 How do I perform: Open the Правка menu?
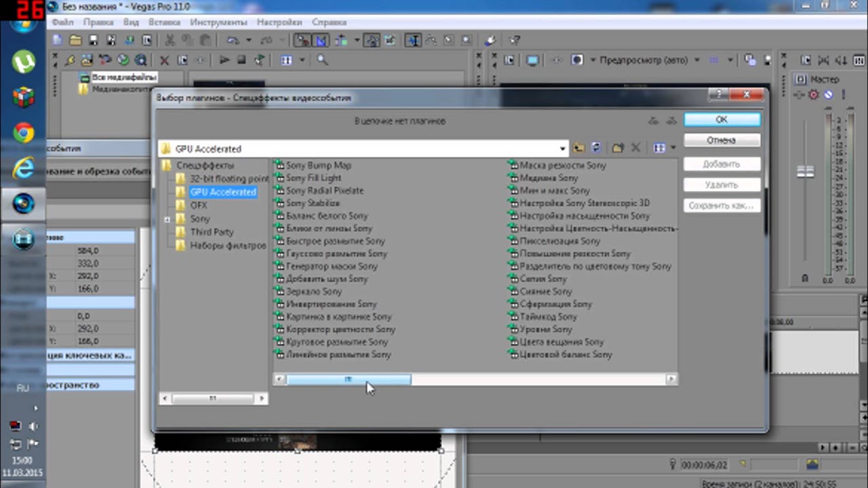[98, 22]
